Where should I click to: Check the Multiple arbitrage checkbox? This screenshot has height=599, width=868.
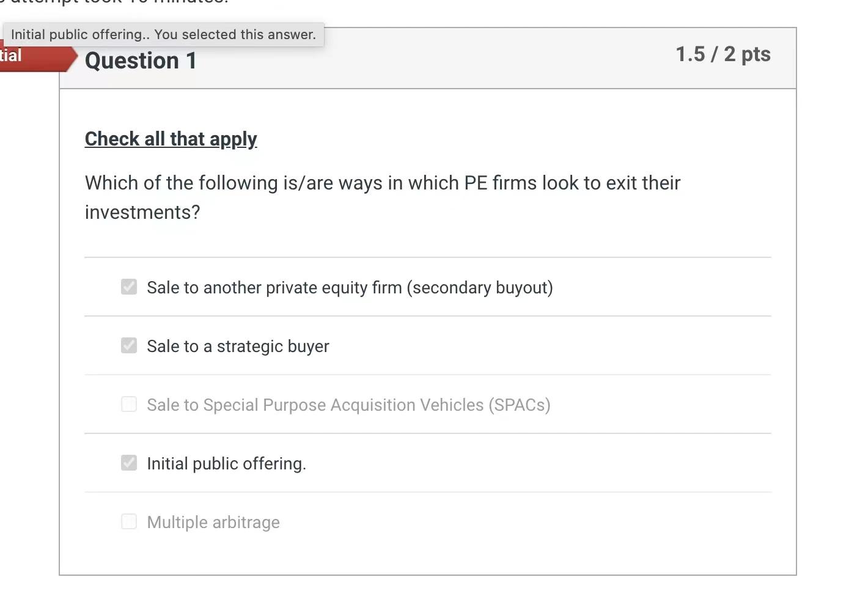128,521
